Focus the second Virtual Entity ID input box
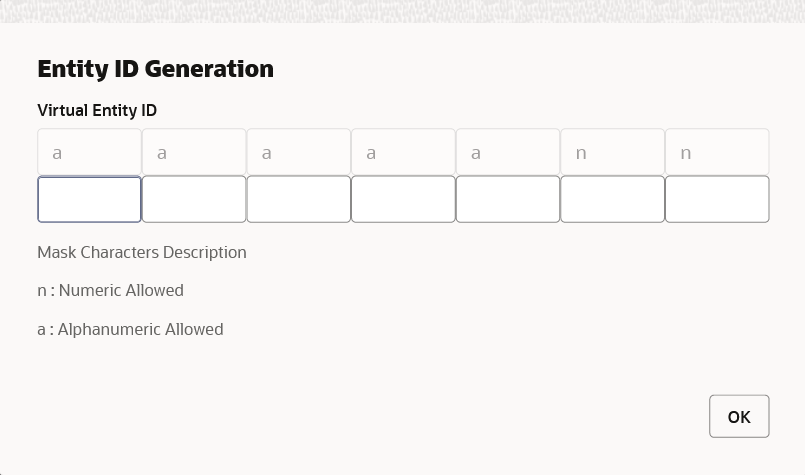The width and height of the screenshot is (805, 475). (x=194, y=199)
